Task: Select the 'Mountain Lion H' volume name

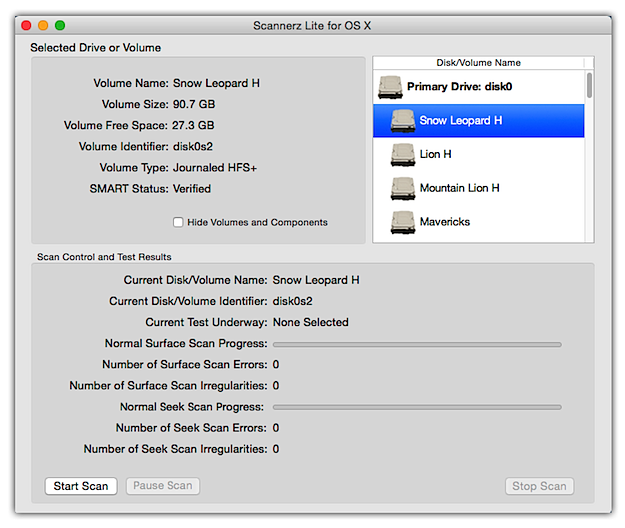Action: pos(459,188)
